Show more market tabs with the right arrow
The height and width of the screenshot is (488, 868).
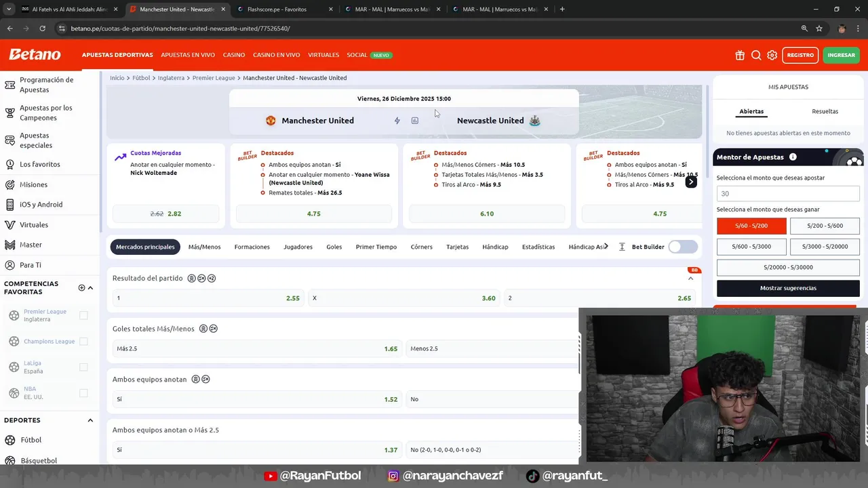pyautogui.click(x=606, y=247)
